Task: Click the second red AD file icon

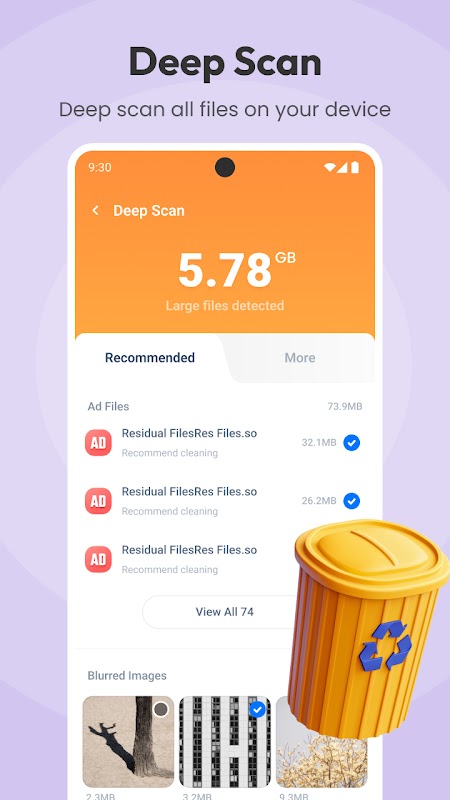Action: (x=98, y=501)
